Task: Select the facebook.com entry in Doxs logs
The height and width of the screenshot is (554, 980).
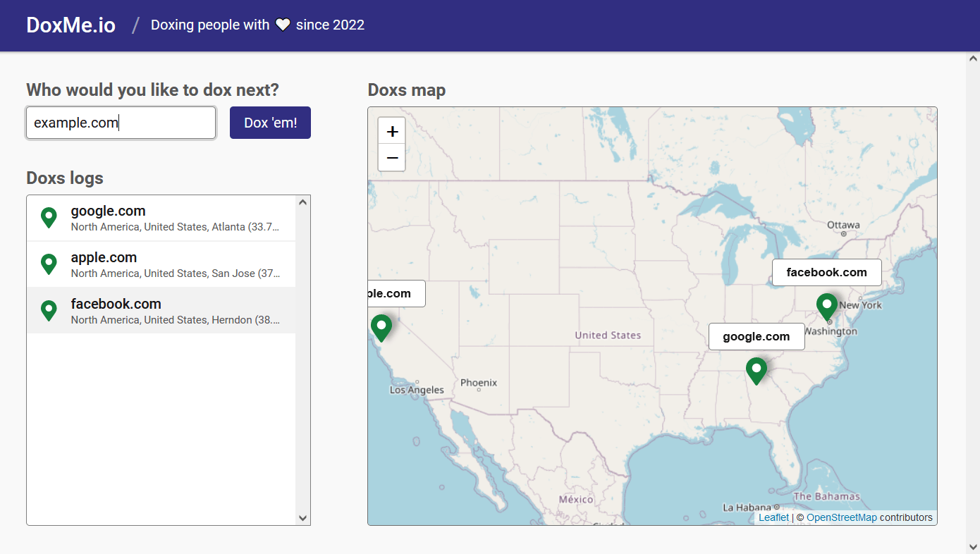Action: [161, 310]
